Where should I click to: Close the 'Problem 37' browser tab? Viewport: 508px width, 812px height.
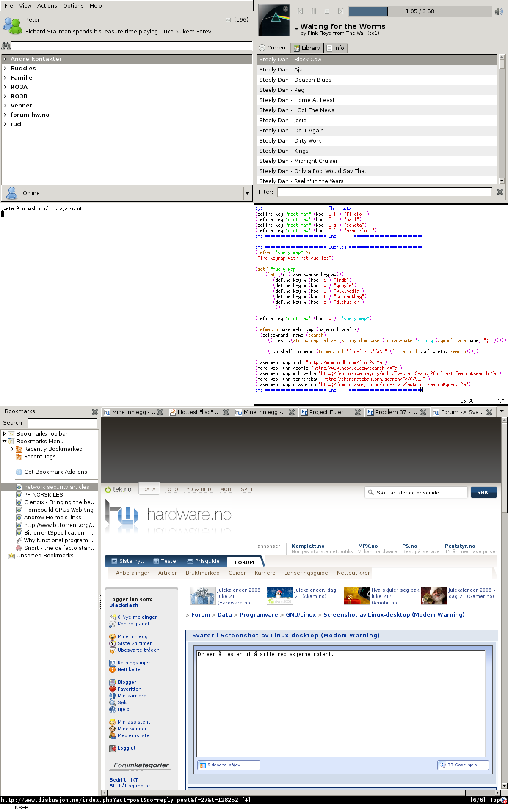[x=423, y=412]
